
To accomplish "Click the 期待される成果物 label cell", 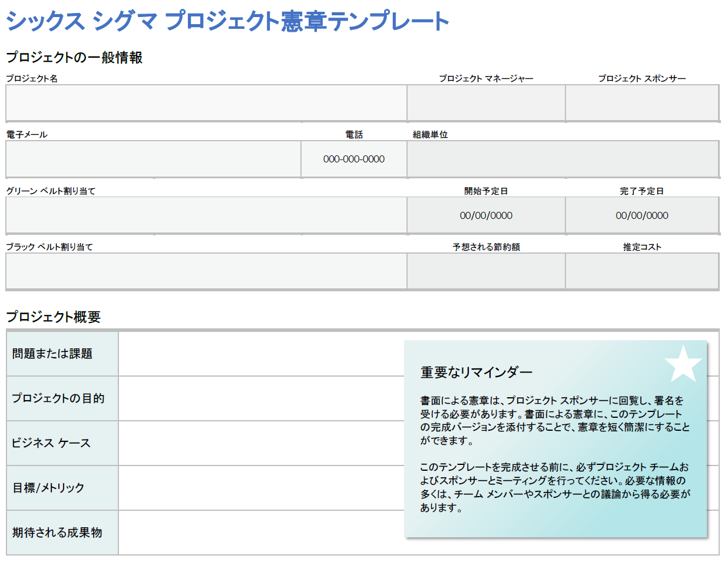I will coord(62,532).
